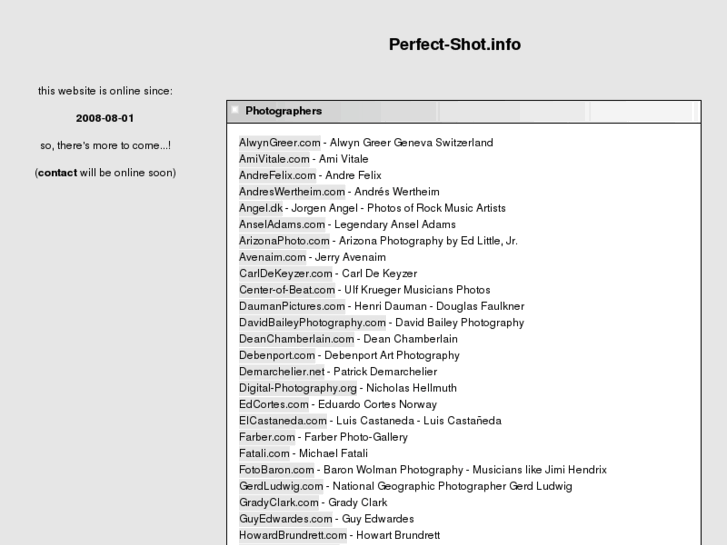Click the AndresWertheim.com link
Image resolution: width=727 pixels, height=545 pixels.
[x=292, y=192]
